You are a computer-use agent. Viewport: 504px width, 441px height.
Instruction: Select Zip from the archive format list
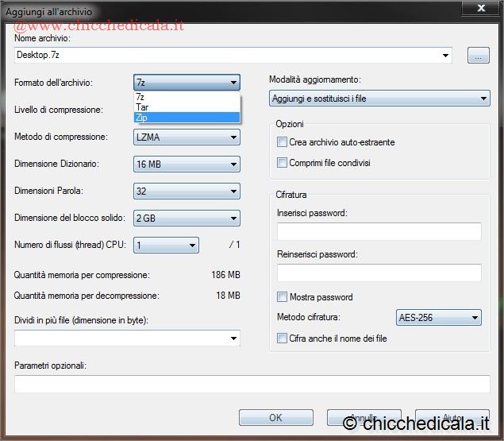pos(187,118)
